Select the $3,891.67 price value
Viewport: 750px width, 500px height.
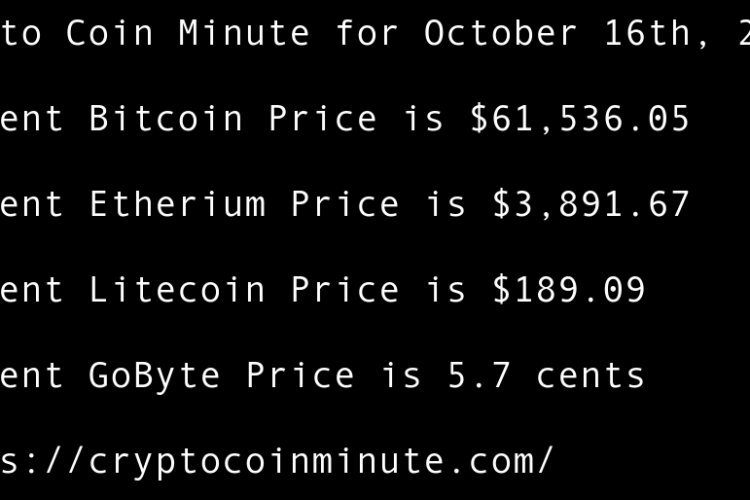(591, 204)
